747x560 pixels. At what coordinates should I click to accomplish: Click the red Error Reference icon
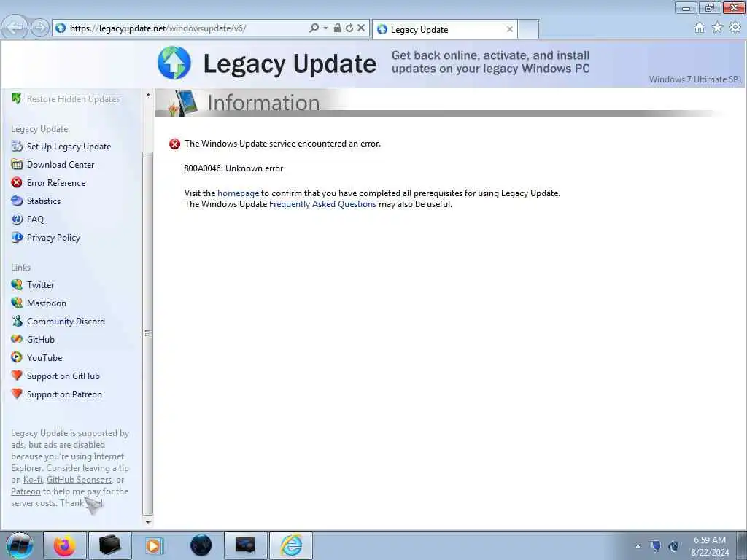(17, 182)
